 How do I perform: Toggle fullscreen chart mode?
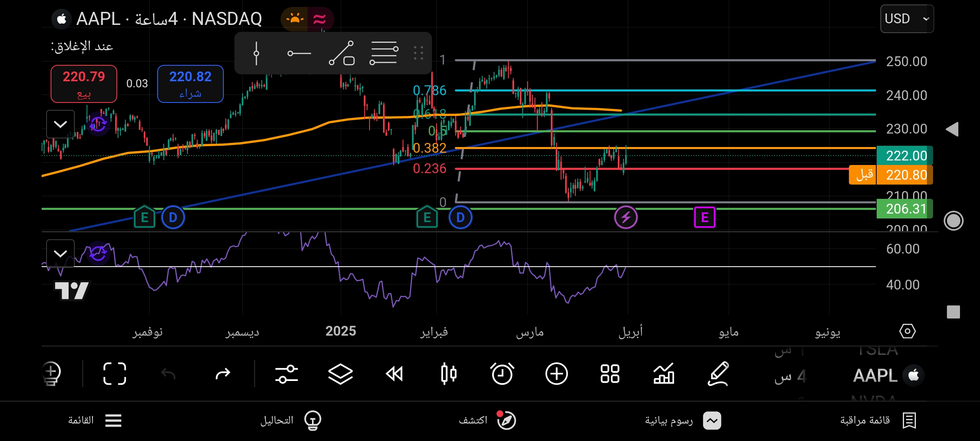(x=115, y=374)
